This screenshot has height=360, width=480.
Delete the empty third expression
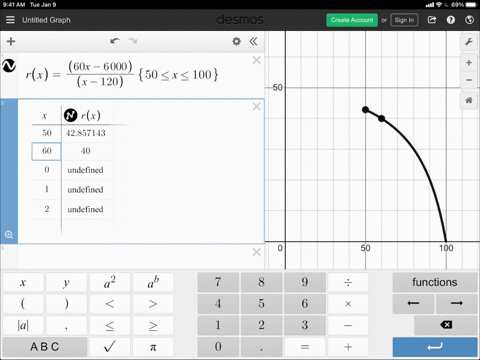pyautogui.click(x=256, y=252)
